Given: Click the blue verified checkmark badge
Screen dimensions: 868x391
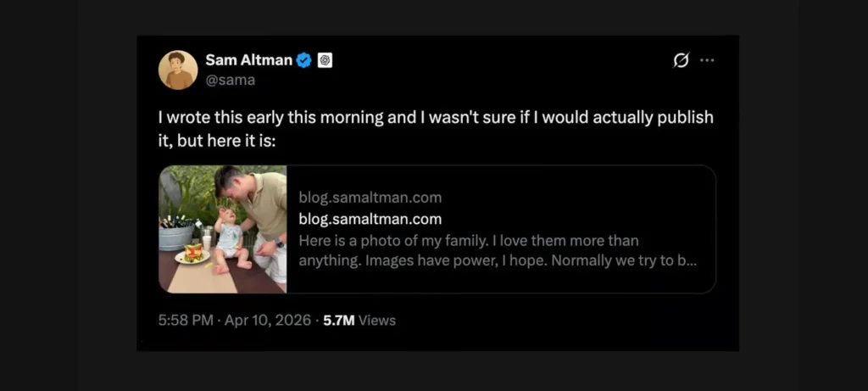Looking at the screenshot, I should click(x=304, y=60).
